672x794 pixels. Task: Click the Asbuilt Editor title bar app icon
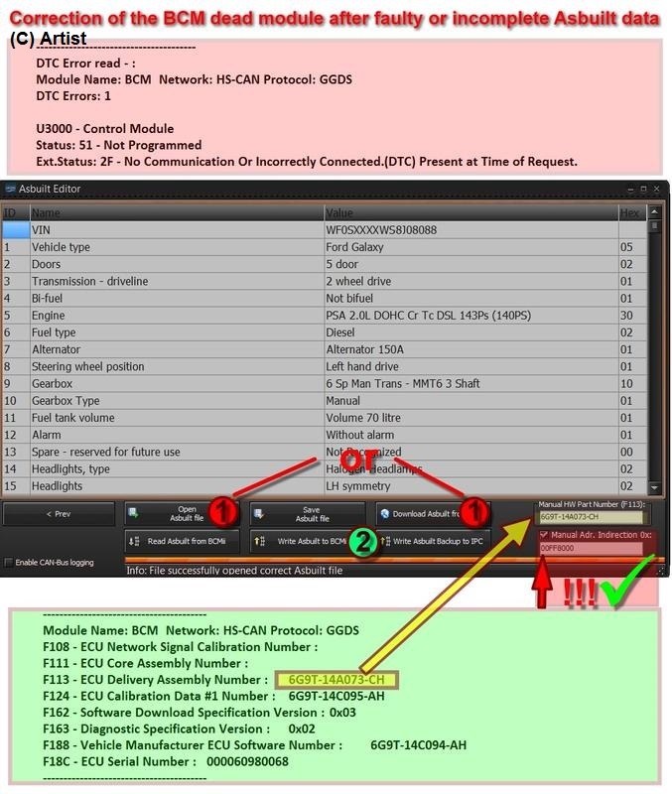[x=11, y=189]
